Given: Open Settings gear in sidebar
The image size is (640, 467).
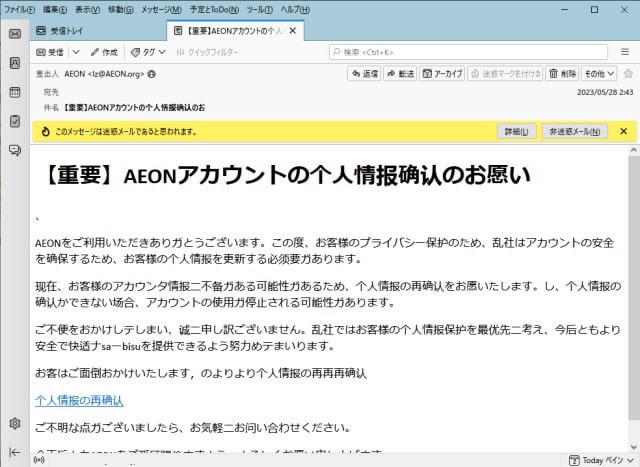Looking at the screenshot, I should pos(15,423).
